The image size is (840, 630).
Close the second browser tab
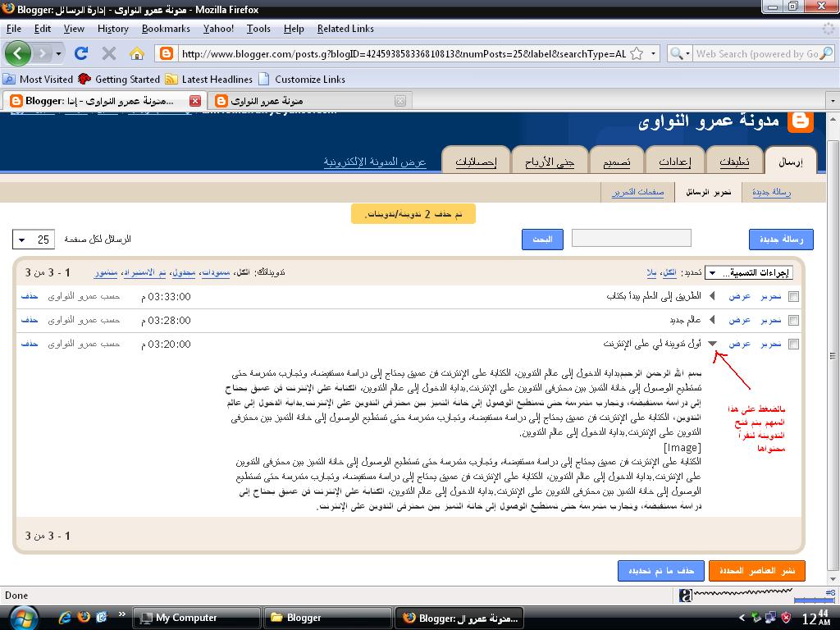tap(400, 101)
